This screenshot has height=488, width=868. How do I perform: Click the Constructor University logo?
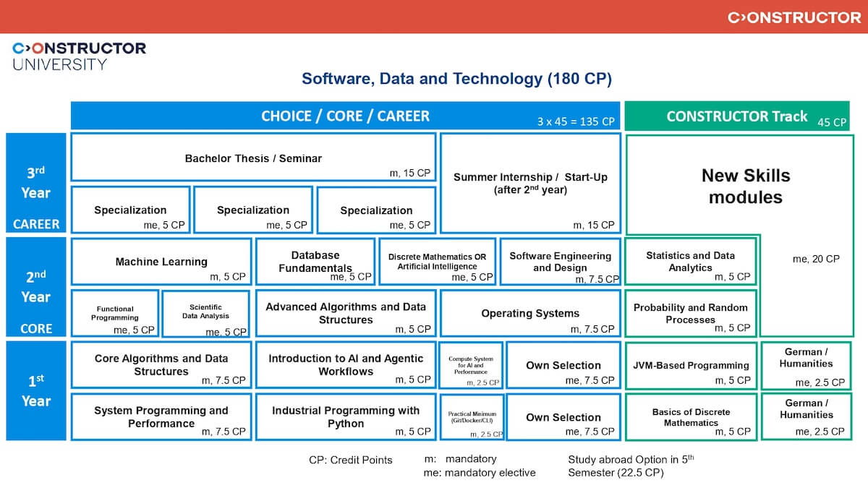(79, 56)
